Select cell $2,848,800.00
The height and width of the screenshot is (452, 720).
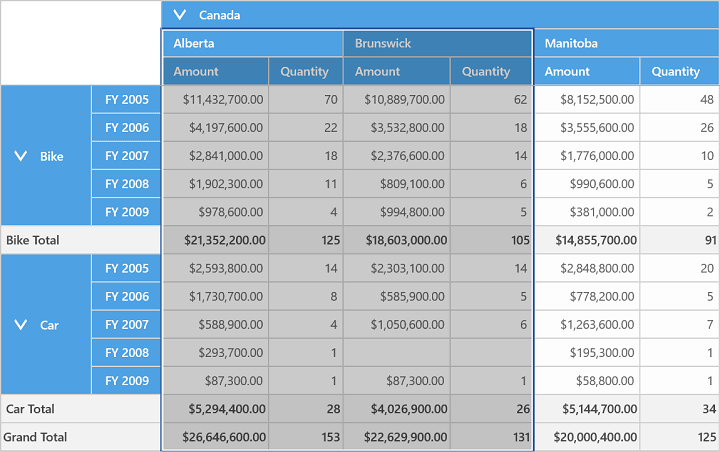586,269
